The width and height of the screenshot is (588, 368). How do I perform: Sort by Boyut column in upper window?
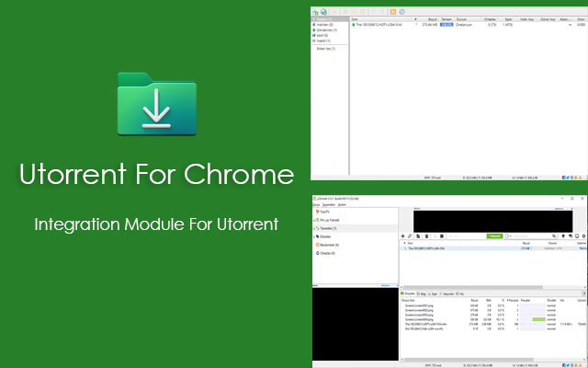point(433,19)
